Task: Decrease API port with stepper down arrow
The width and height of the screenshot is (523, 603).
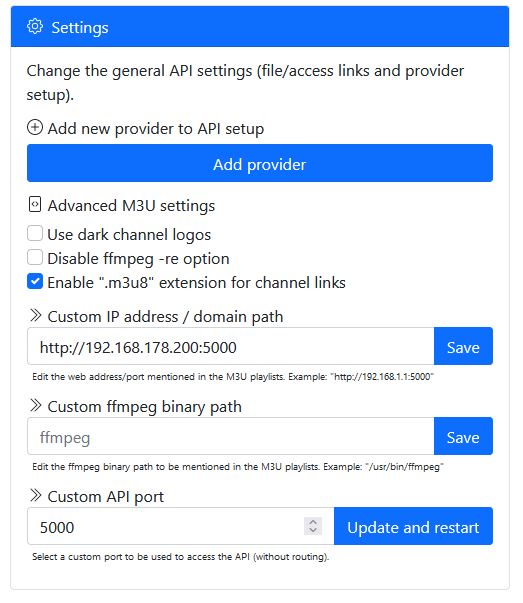Action: click(x=313, y=530)
